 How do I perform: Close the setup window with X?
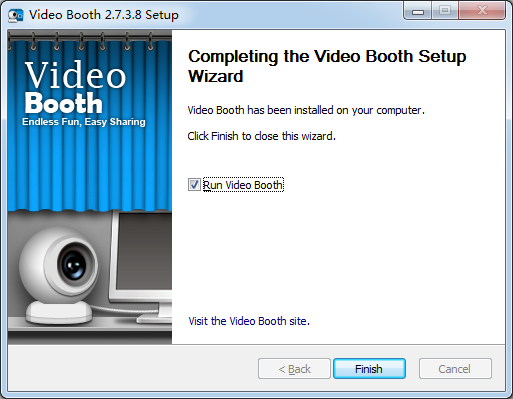pyautogui.click(x=482, y=11)
